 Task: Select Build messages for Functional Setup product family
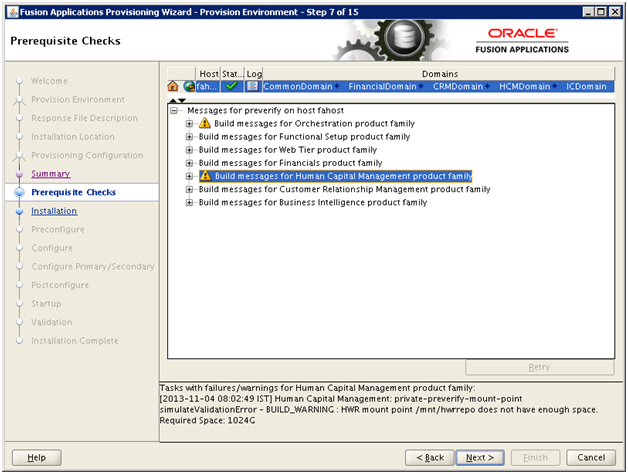pos(304,137)
